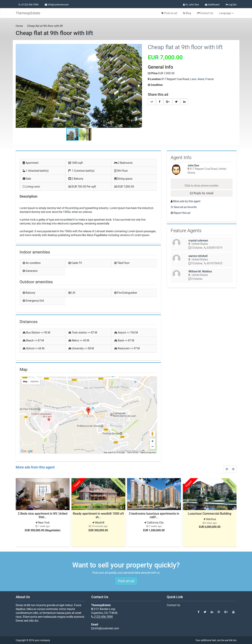Click More ads from this agent heading

35,467
